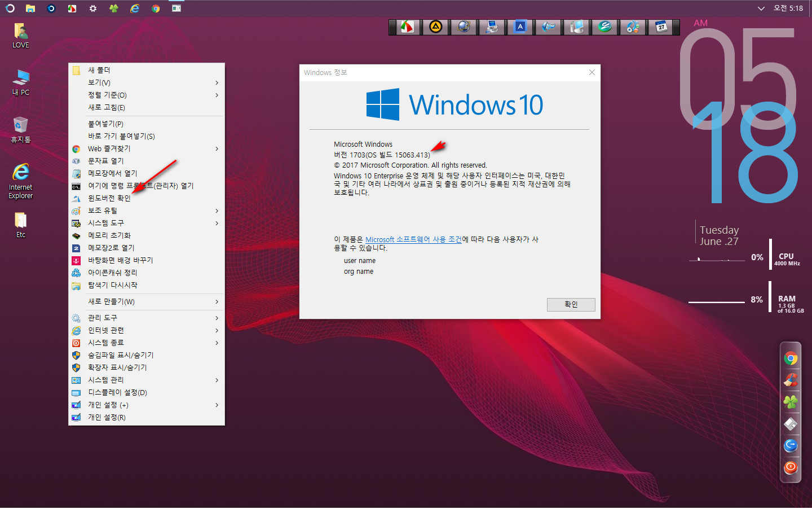
Task: Open File Explorer from the top taskbar
Action: pyautogui.click(x=30, y=8)
